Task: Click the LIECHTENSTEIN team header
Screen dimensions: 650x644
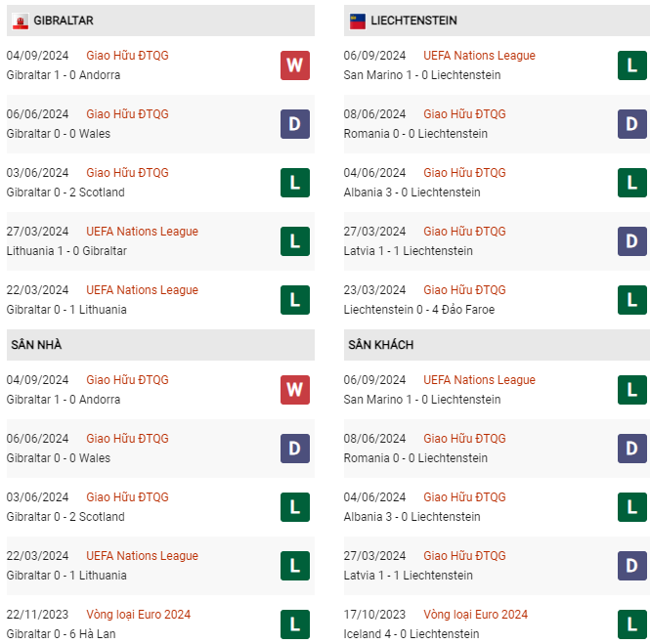Action: [x=413, y=21]
